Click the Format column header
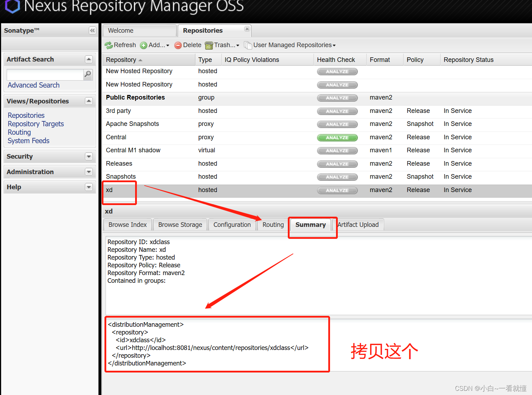The width and height of the screenshot is (532, 395). click(x=385, y=60)
